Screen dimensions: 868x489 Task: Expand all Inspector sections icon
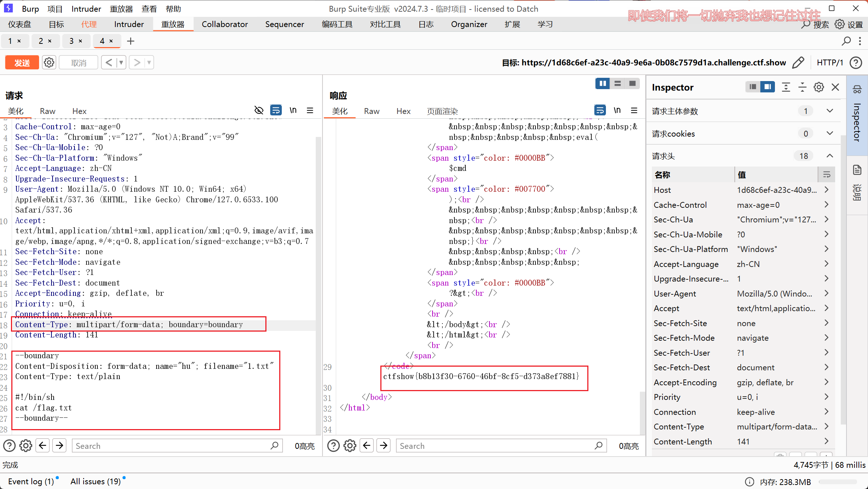pyautogui.click(x=786, y=87)
